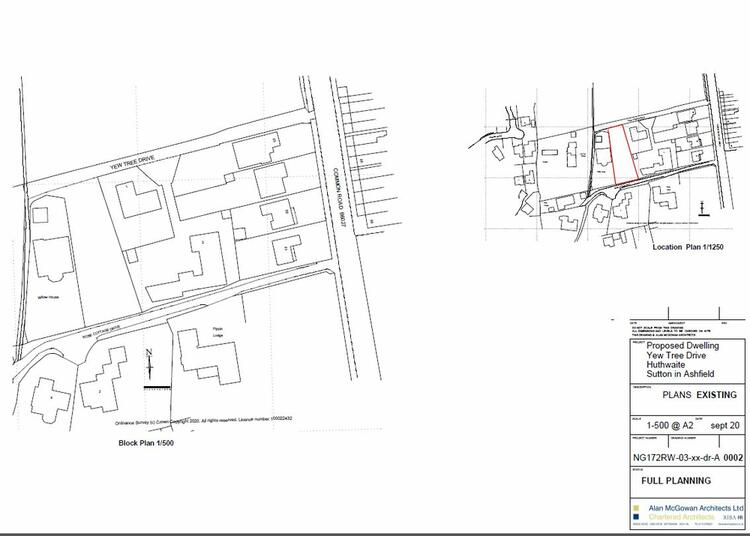Click the 'sept 20' date field
The image size is (750, 536).
pyautogui.click(x=726, y=425)
